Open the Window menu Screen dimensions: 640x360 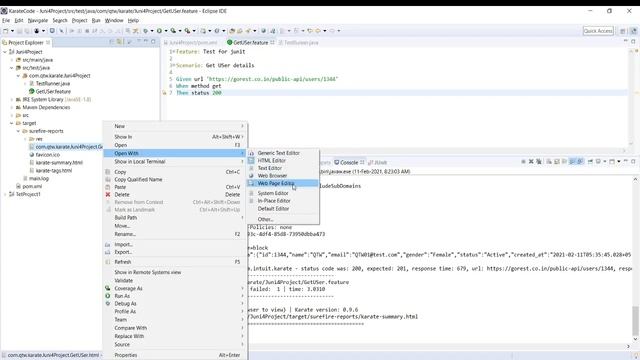point(114,20)
